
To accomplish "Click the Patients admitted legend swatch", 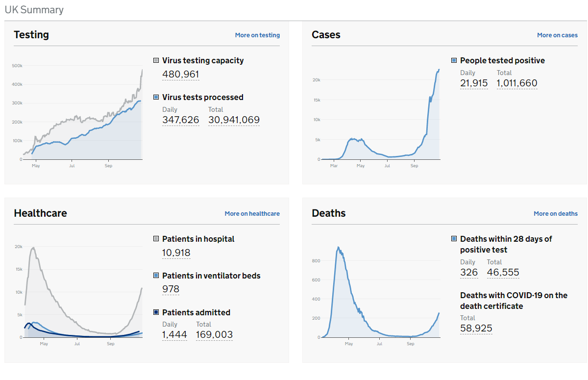I will pos(156,312).
